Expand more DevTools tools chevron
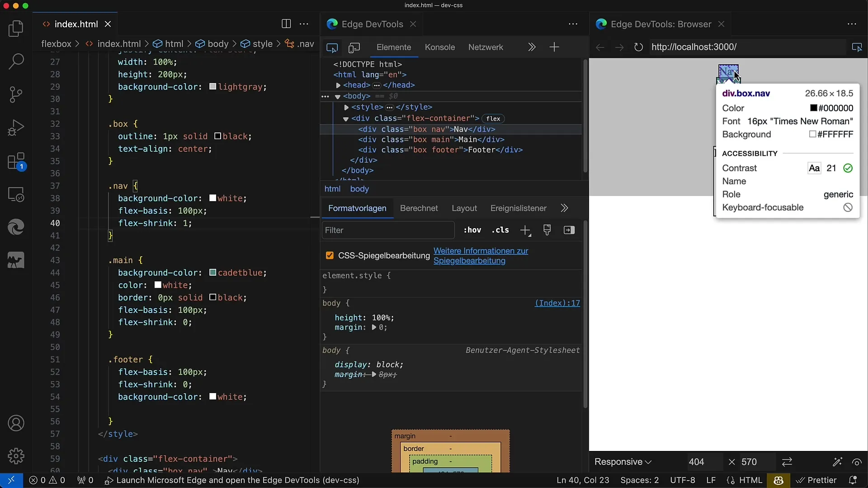This screenshot has width=868, height=488. [x=532, y=47]
